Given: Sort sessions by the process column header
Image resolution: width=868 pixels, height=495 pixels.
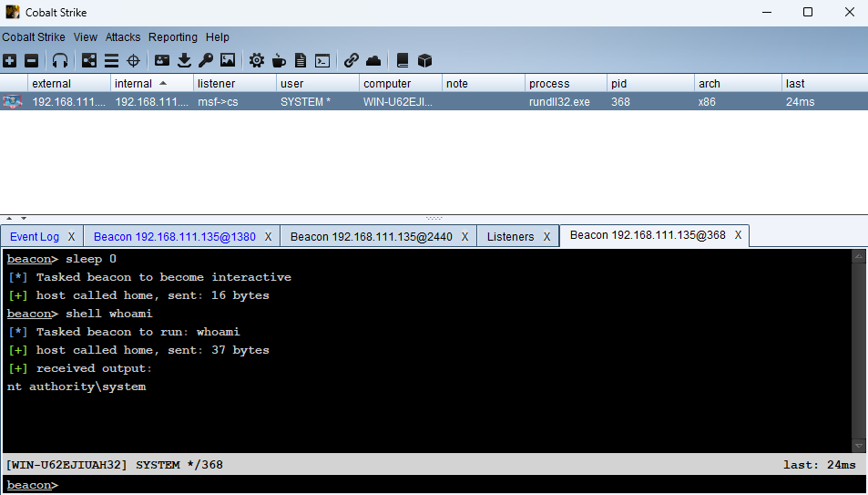Looking at the screenshot, I should pyautogui.click(x=566, y=83).
